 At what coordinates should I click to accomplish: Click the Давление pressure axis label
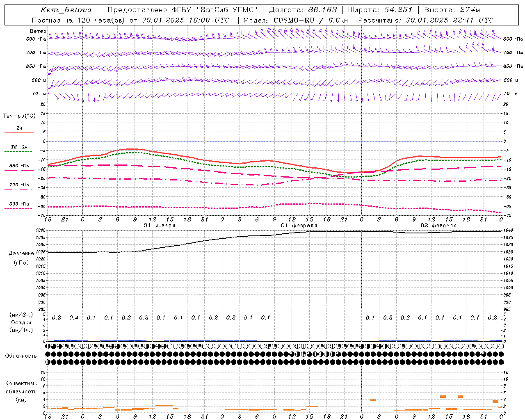[x=21, y=253]
